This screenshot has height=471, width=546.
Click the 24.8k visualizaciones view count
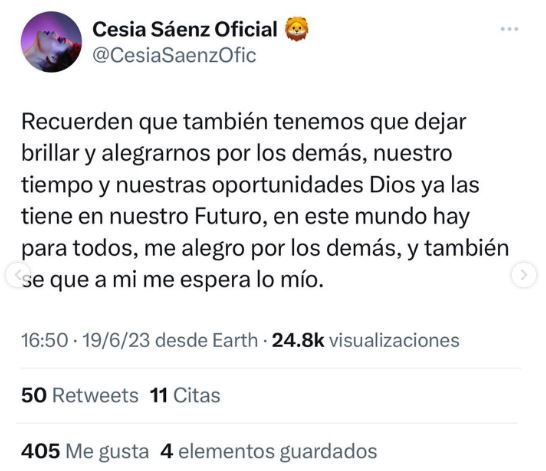[366, 340]
